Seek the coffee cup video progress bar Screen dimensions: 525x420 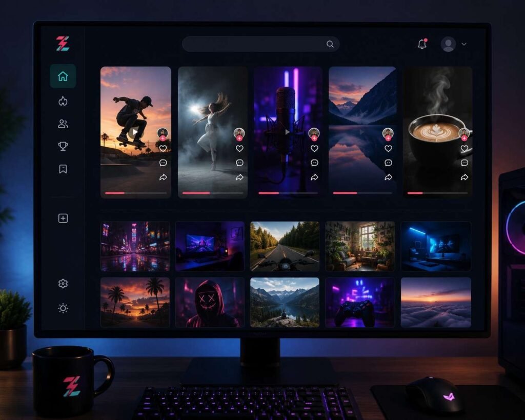438,193
